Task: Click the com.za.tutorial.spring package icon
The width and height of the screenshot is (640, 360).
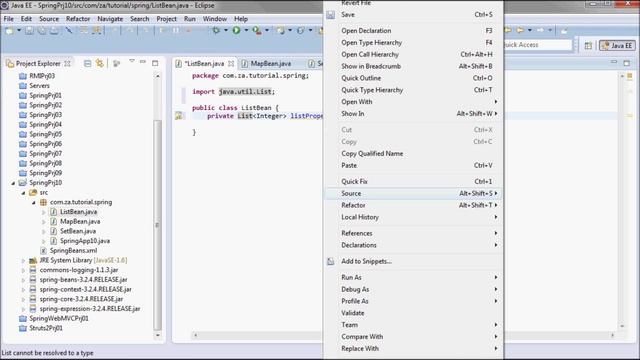Action: coord(43,202)
